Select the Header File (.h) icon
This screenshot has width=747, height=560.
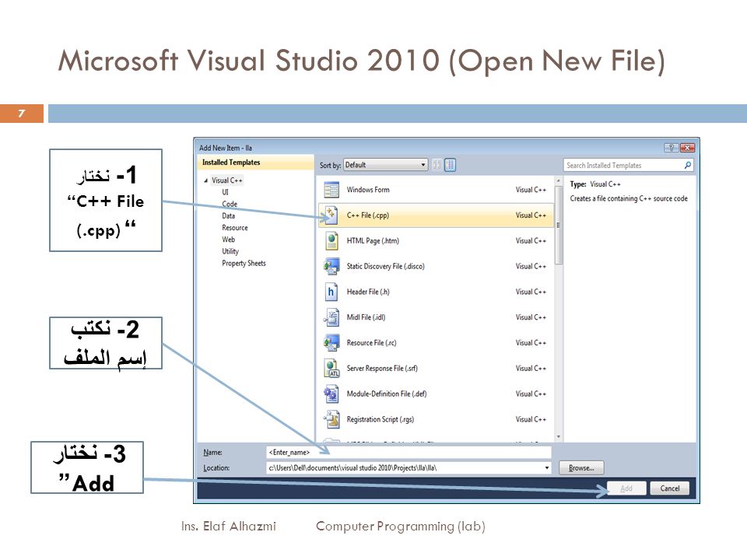331,292
